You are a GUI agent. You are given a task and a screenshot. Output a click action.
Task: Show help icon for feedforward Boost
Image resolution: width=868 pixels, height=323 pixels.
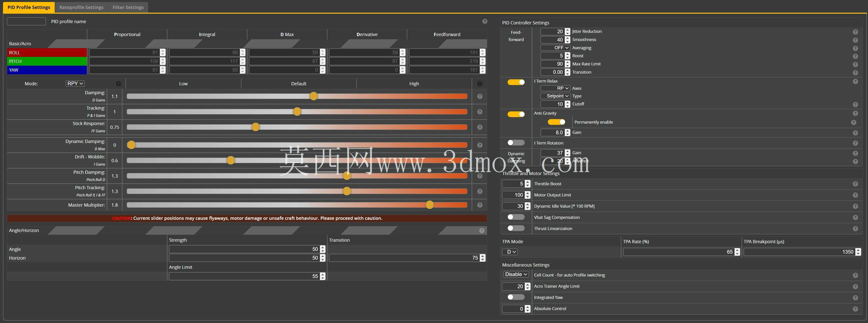[x=855, y=56]
